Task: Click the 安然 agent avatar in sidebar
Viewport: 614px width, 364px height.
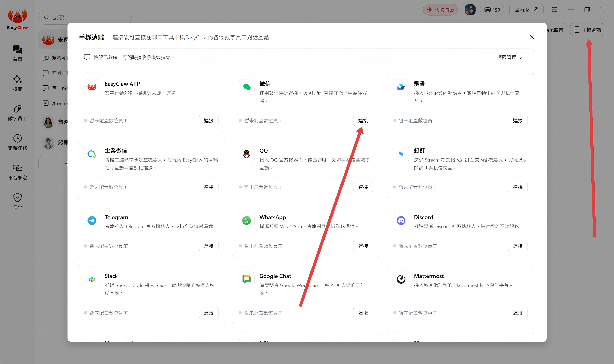Action: [48, 40]
